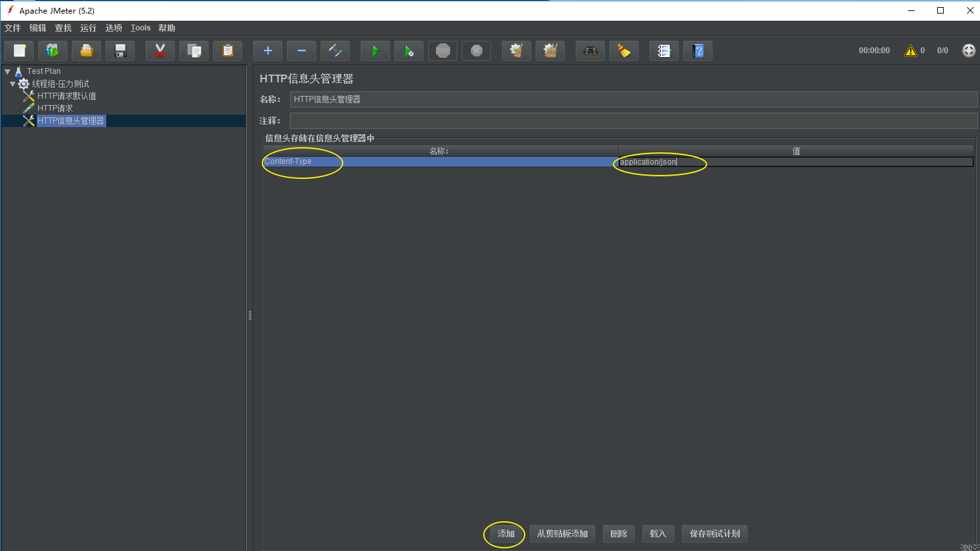Select 线程组-压力测试 in the tree
980x551 pixels.
click(x=61, y=84)
